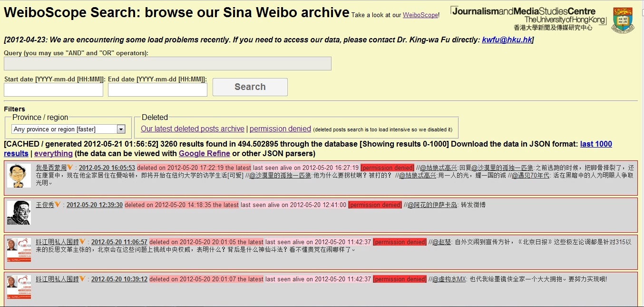Click the Start date input box
The height and width of the screenshot is (307, 644).
(54, 89)
